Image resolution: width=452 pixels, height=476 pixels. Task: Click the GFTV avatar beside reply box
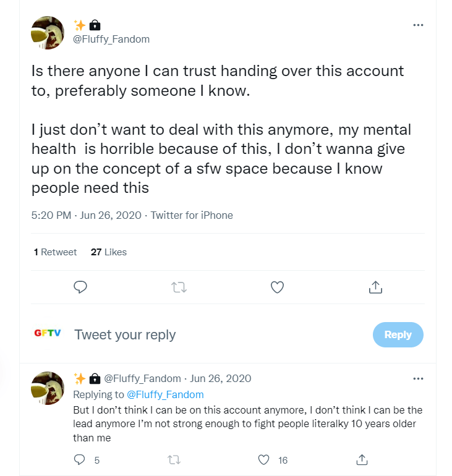coord(48,333)
